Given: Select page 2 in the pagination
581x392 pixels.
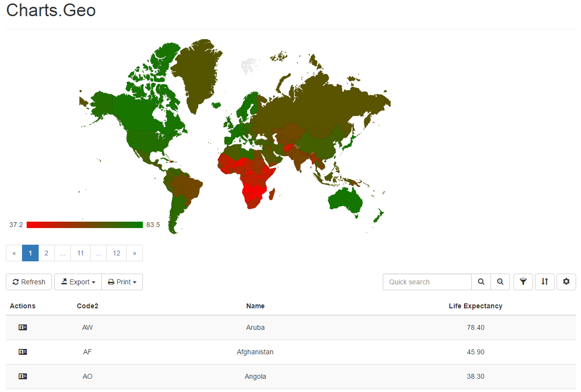Looking at the screenshot, I should pyautogui.click(x=46, y=253).
